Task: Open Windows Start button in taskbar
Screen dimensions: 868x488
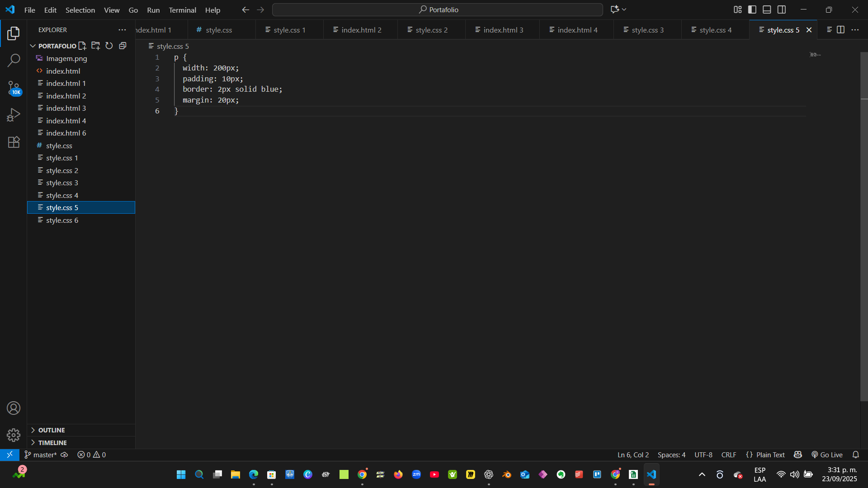Action: click(181, 474)
